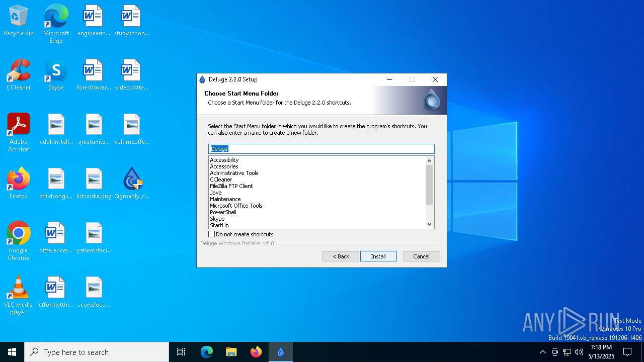The height and width of the screenshot is (362, 644).
Task: Enable the Do not create shortcuts checkbox
Action: click(212, 234)
